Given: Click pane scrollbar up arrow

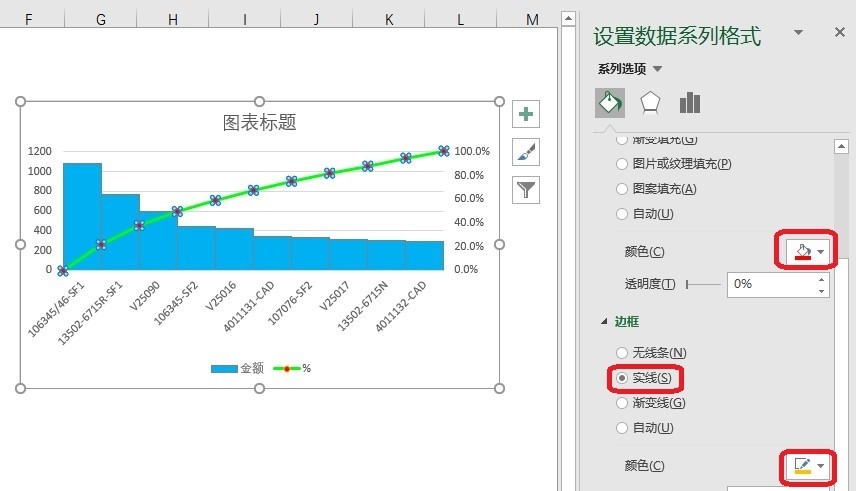Looking at the screenshot, I should (x=841, y=146).
